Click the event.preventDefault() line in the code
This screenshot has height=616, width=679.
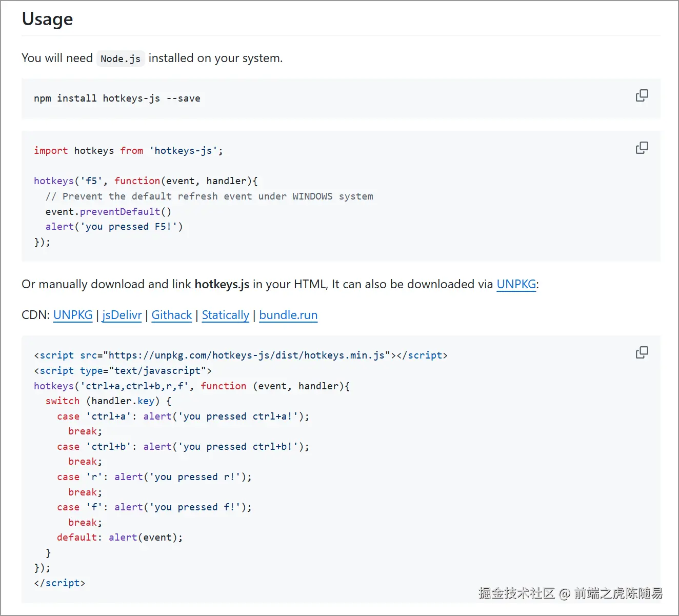coord(108,211)
